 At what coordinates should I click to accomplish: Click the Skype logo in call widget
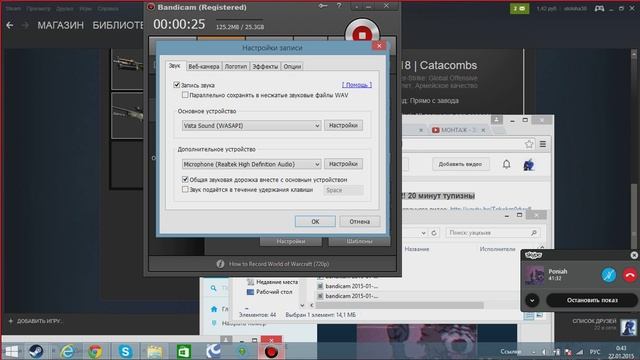point(533,255)
